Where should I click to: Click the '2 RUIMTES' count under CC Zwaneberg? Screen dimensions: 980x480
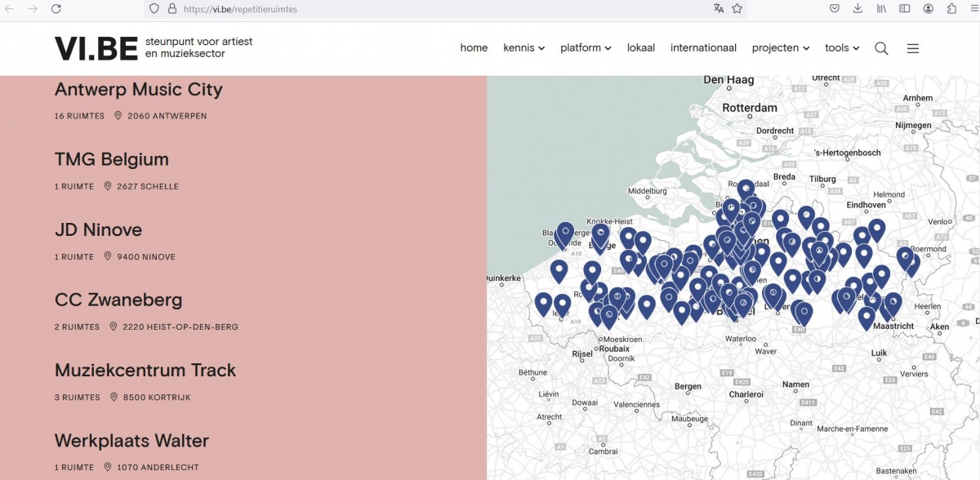77,327
